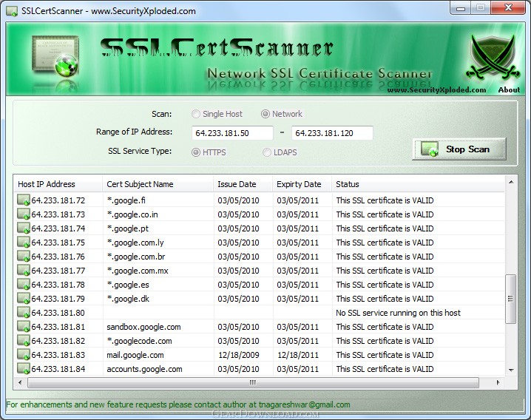Click the host icon for 64.233.181.75

(24, 243)
